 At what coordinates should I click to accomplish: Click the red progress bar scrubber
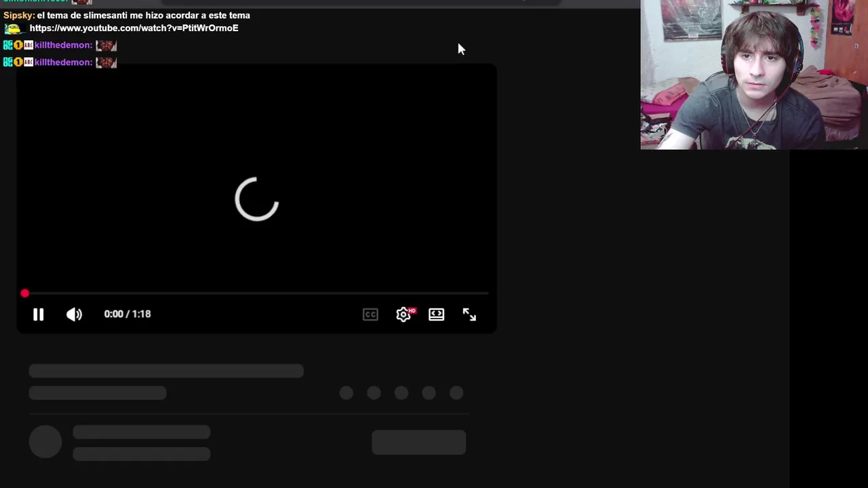tap(25, 293)
